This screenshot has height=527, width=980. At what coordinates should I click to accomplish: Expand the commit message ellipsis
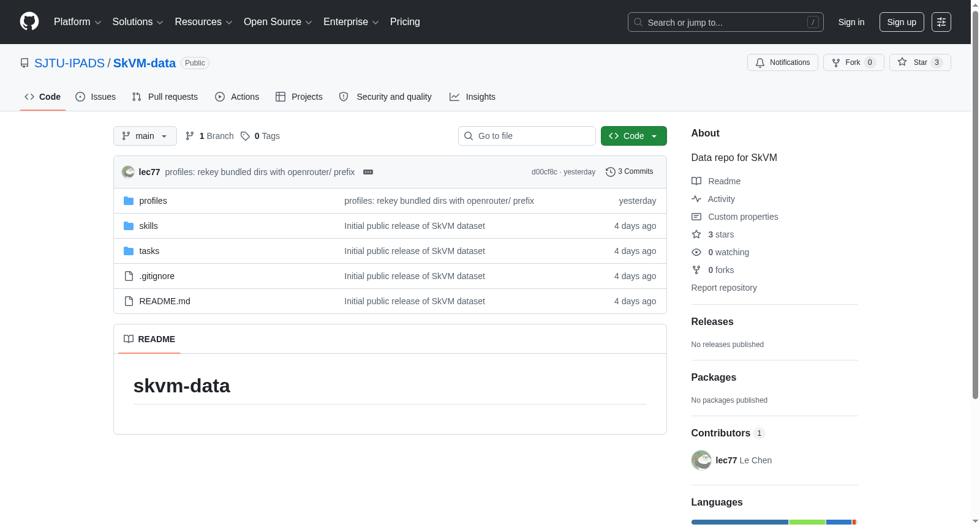click(x=368, y=172)
